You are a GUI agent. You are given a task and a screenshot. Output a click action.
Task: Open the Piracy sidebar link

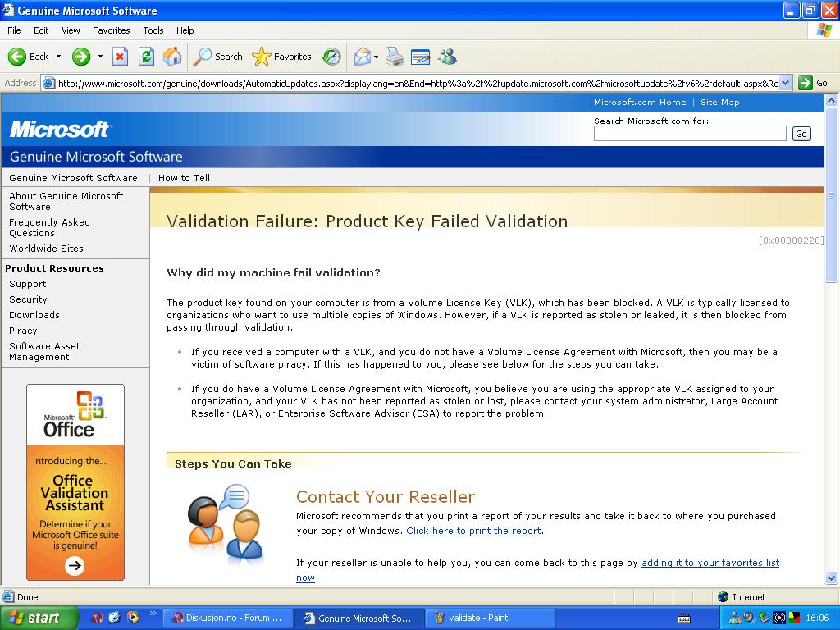[23, 331]
